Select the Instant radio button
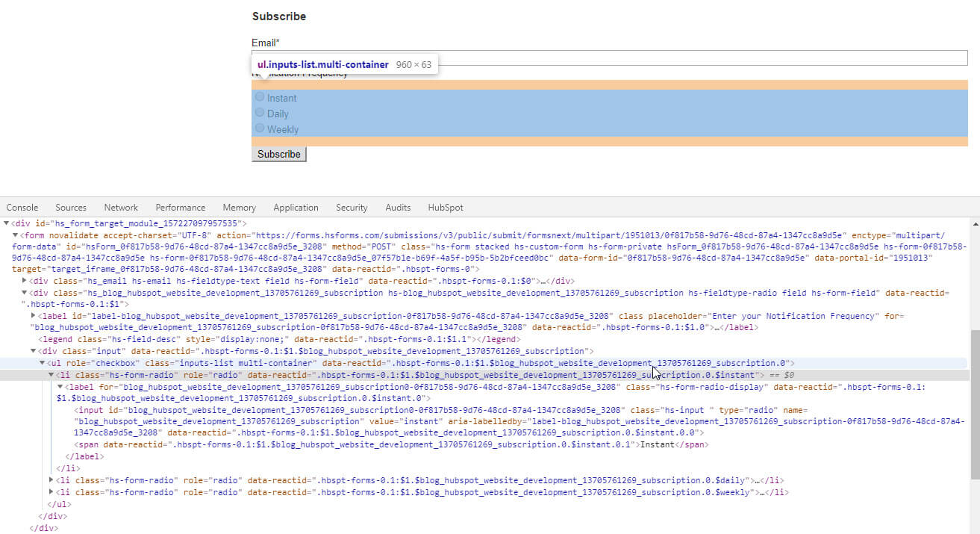Screen dimensions: 980x534 [x=258, y=98]
